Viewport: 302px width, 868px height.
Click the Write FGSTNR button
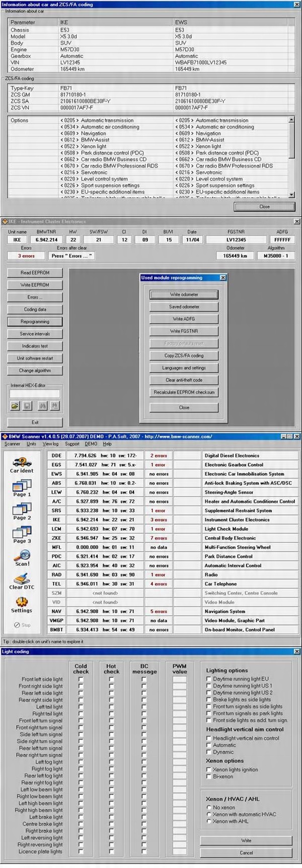point(184,331)
